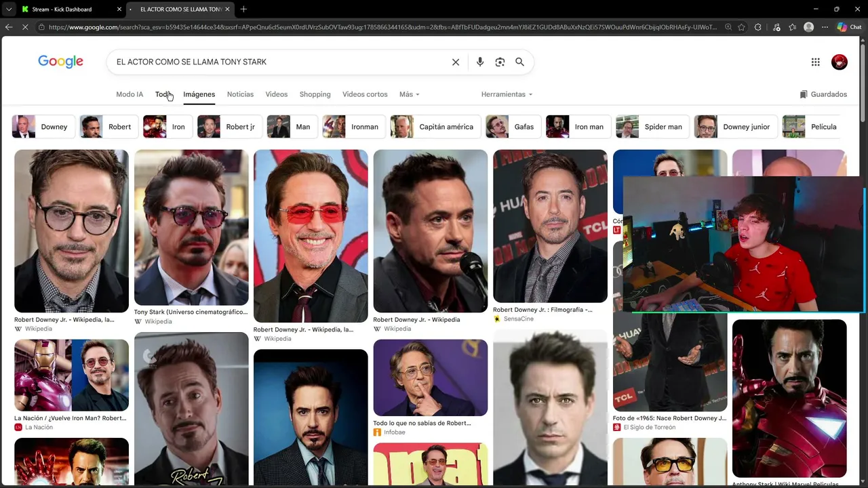This screenshot has width=868, height=488.
Task: Expand the Más dropdown
Action: (x=410, y=94)
